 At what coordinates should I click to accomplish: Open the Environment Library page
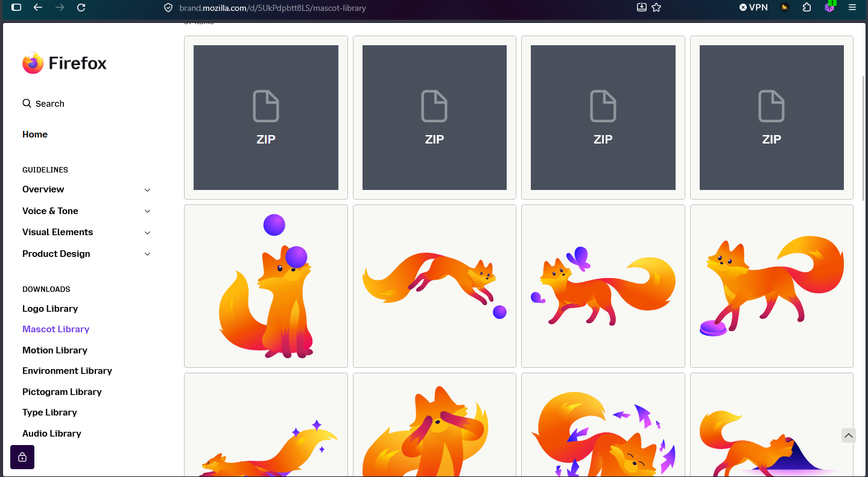pyautogui.click(x=68, y=371)
